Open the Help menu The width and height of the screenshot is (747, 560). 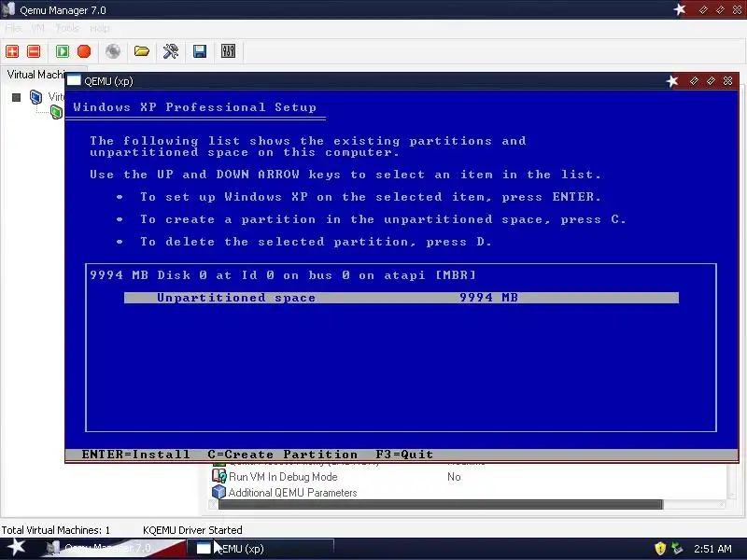(100, 29)
